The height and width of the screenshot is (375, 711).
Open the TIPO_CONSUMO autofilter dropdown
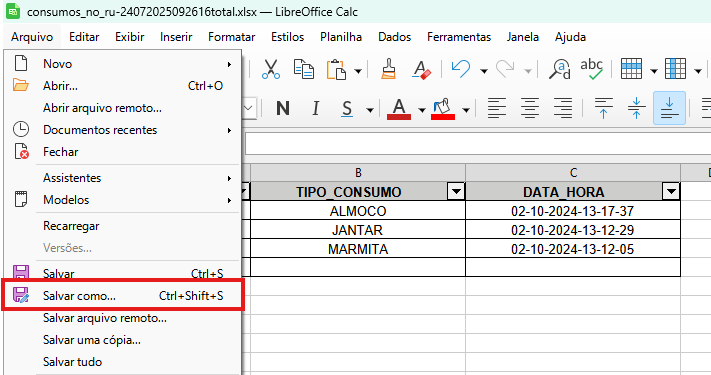point(456,192)
